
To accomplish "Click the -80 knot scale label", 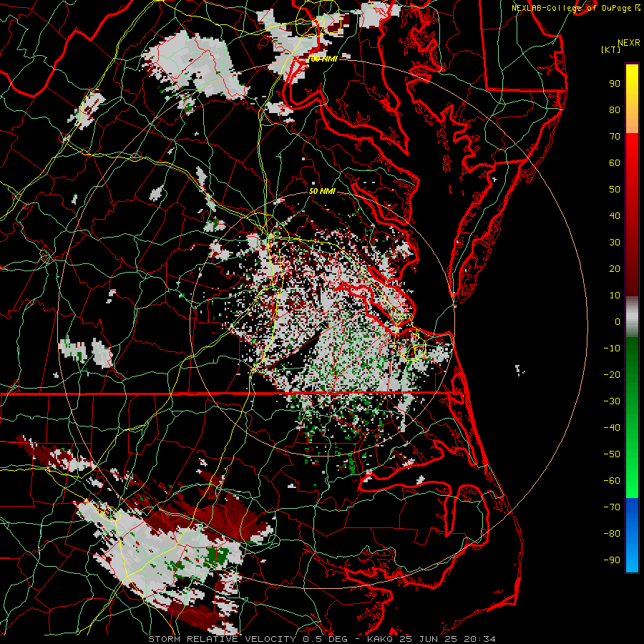I will click(612, 534).
